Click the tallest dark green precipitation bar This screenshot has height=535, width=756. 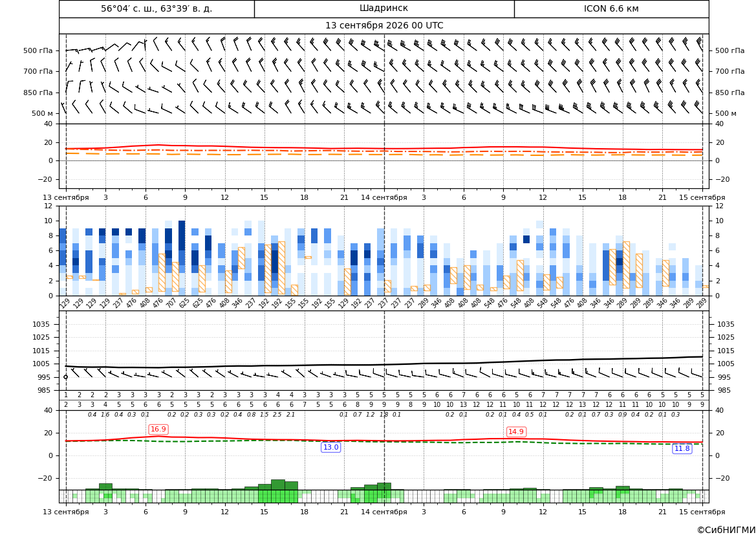click(278, 485)
